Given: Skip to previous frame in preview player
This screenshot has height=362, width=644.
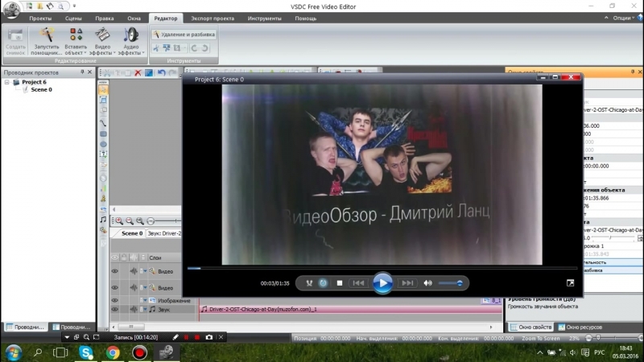Looking at the screenshot, I should click(x=359, y=283).
